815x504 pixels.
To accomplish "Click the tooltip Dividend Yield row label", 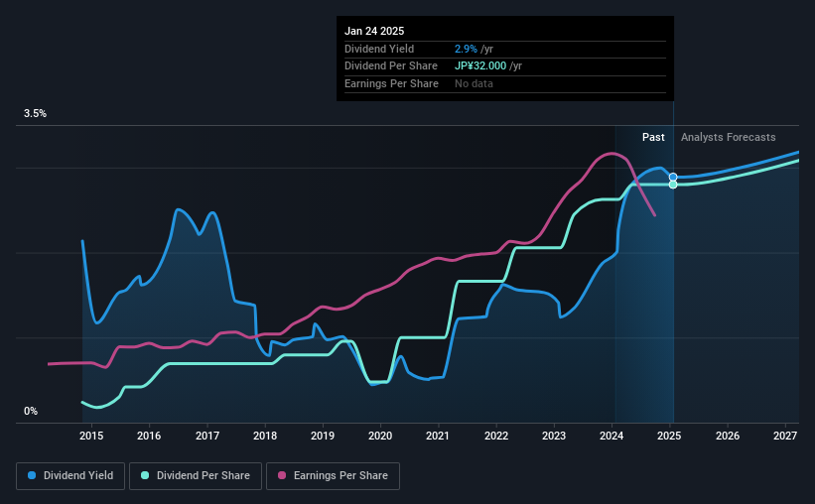I will (x=379, y=49).
